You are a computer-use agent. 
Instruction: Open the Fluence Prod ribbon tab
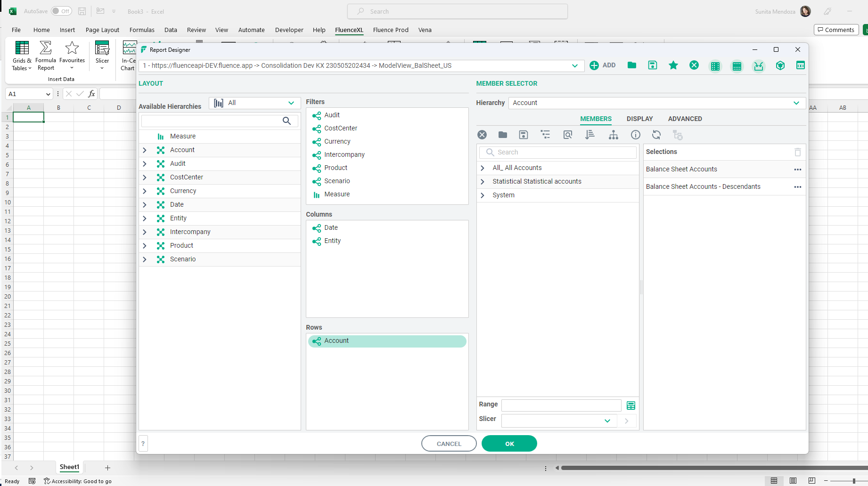[391, 30]
